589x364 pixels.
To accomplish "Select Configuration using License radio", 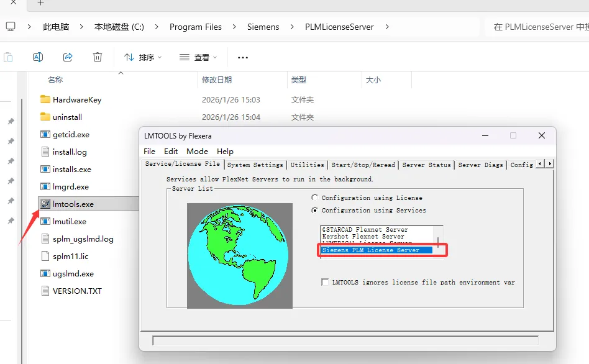I will coord(314,197).
